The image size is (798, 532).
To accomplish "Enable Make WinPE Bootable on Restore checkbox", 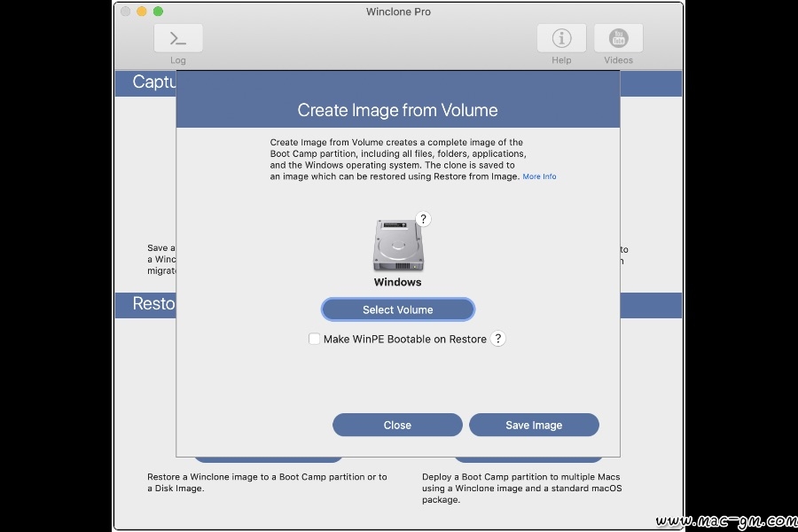I will coord(314,339).
